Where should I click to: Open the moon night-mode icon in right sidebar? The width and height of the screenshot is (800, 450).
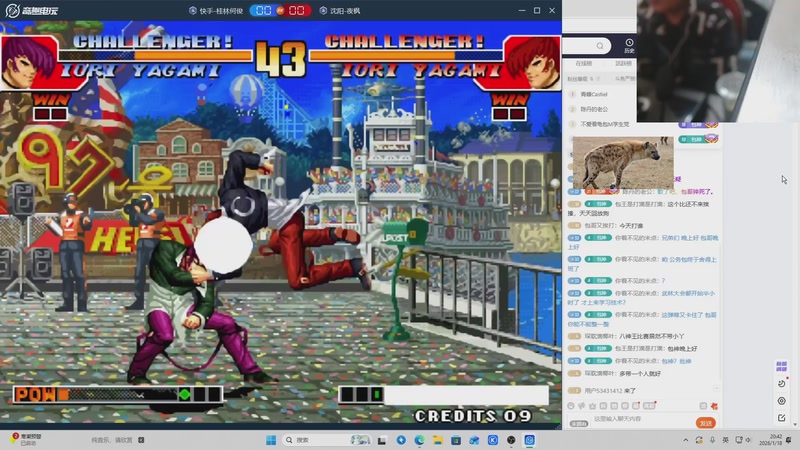[781, 384]
